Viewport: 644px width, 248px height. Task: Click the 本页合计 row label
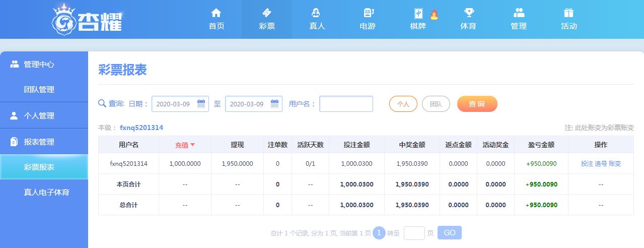128,184
